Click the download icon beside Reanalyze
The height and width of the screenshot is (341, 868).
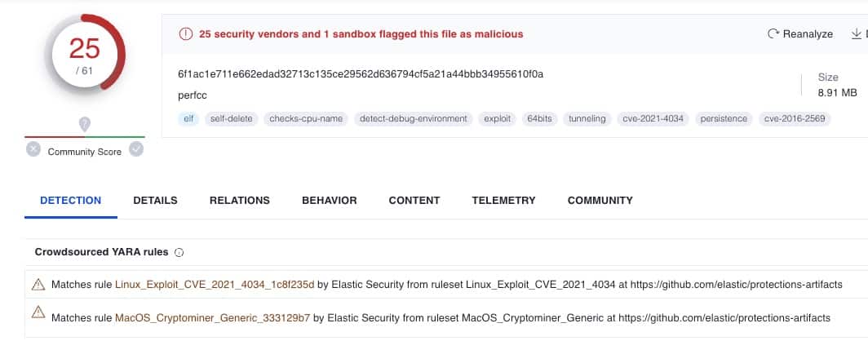pos(857,34)
